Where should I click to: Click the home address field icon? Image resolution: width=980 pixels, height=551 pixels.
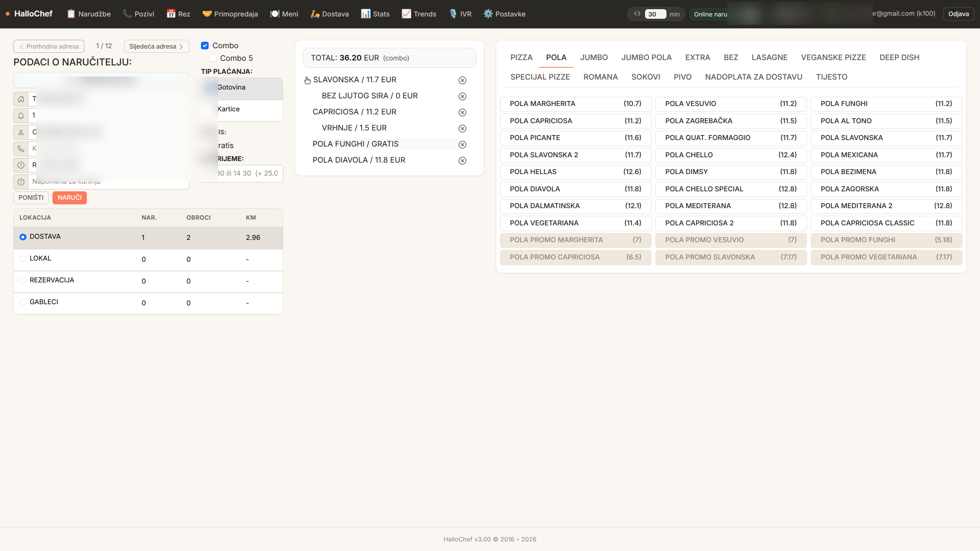tap(21, 99)
